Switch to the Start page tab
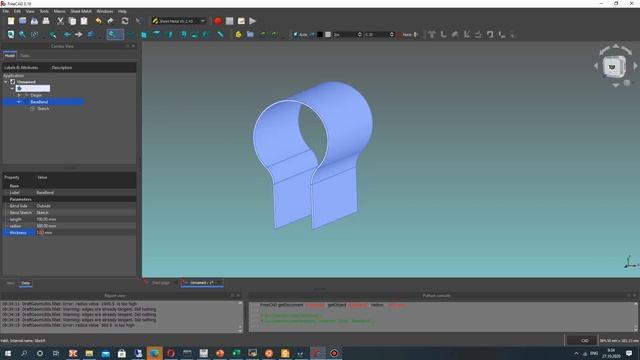Viewport: 640px width, 360px height. pos(161,282)
